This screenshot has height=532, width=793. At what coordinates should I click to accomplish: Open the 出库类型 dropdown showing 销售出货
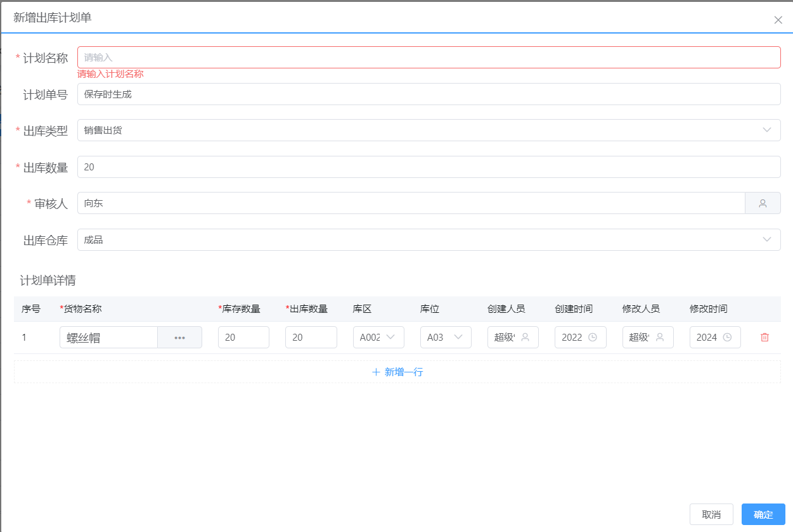pyautogui.click(x=429, y=130)
